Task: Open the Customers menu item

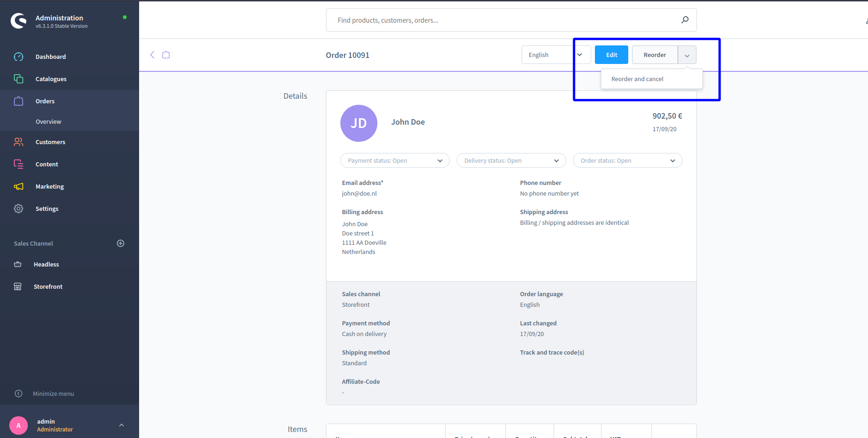Action: (x=50, y=142)
